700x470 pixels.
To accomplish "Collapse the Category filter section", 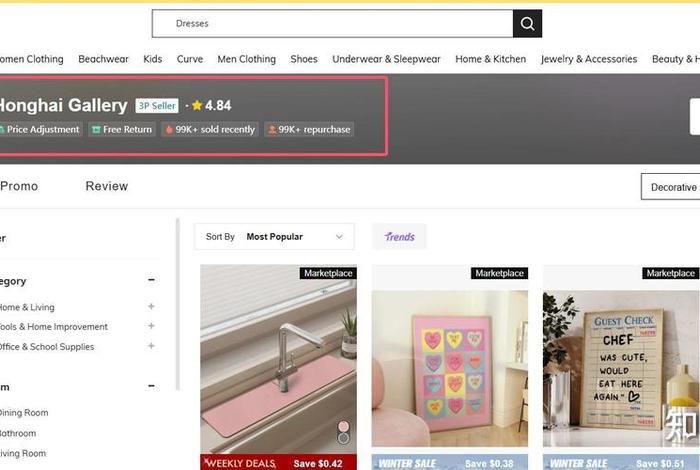I will click(x=151, y=280).
